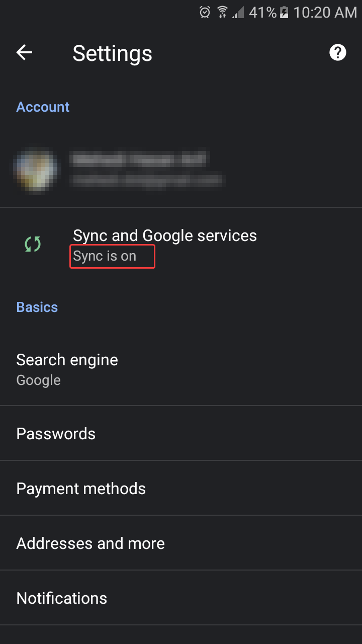This screenshot has width=362, height=644.
Task: Open the Search engine setting
Action: click(67, 360)
